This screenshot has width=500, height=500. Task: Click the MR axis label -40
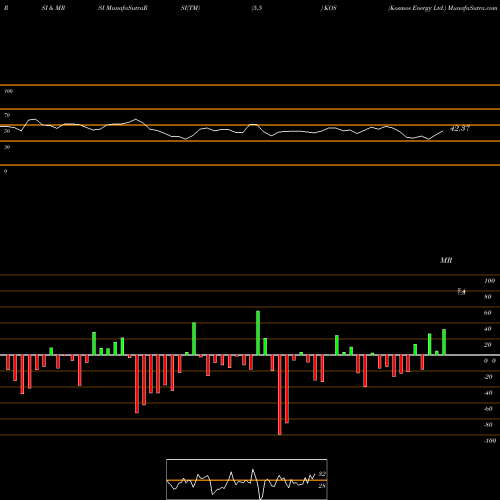tap(488, 393)
